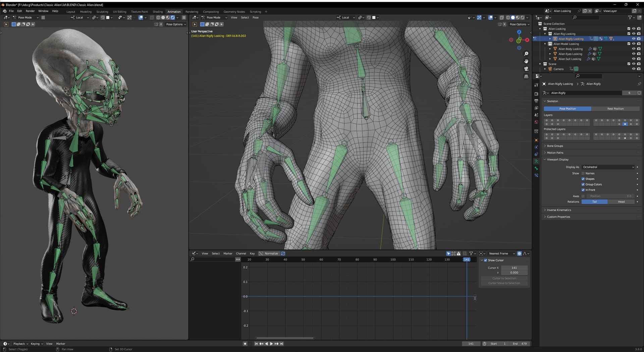Toggle fake user shield for Alien Rigify
644x352 pixels.
click(639, 93)
